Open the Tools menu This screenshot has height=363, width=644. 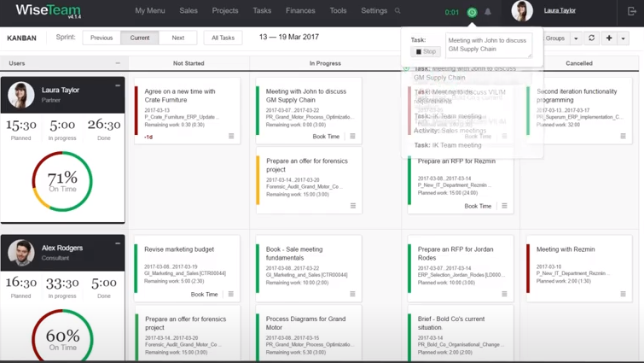pos(338,11)
